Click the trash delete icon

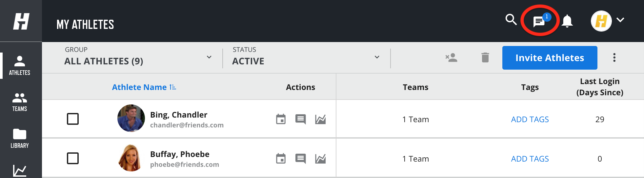[x=485, y=57]
